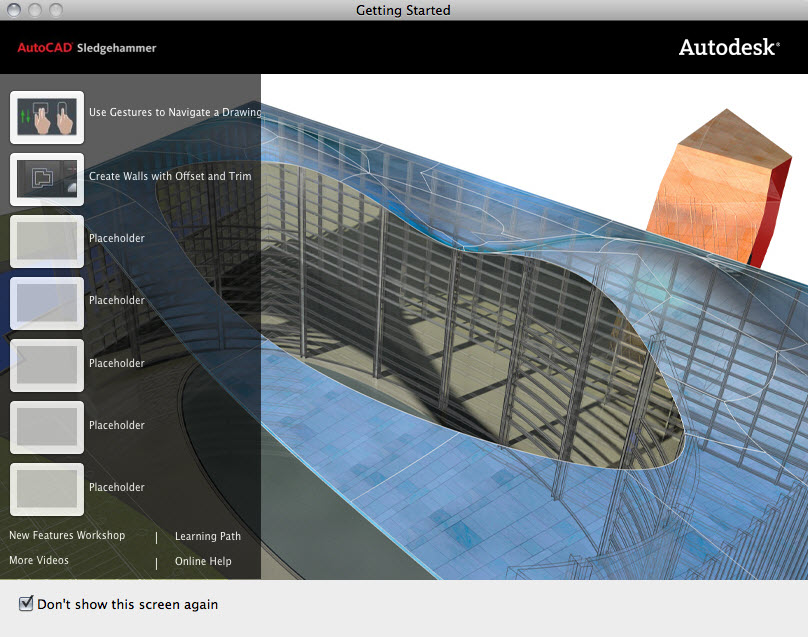Open the Learning Path link

(208, 537)
